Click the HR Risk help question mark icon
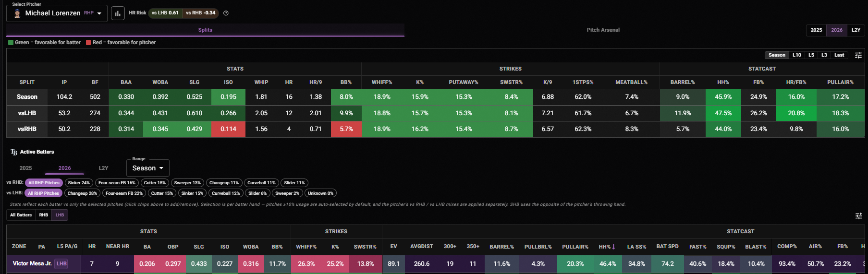868x274 pixels. (226, 13)
